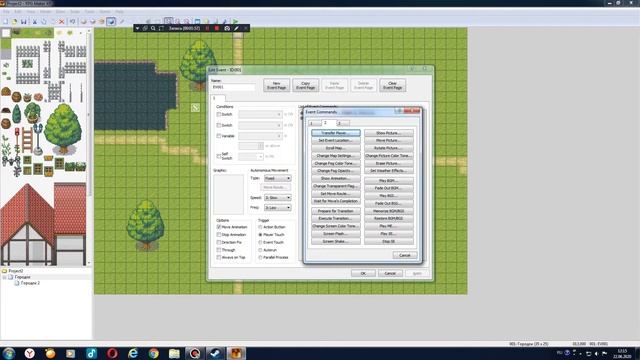Click the event Graphic preview box
Screen dimensions: 640x360
[228, 194]
